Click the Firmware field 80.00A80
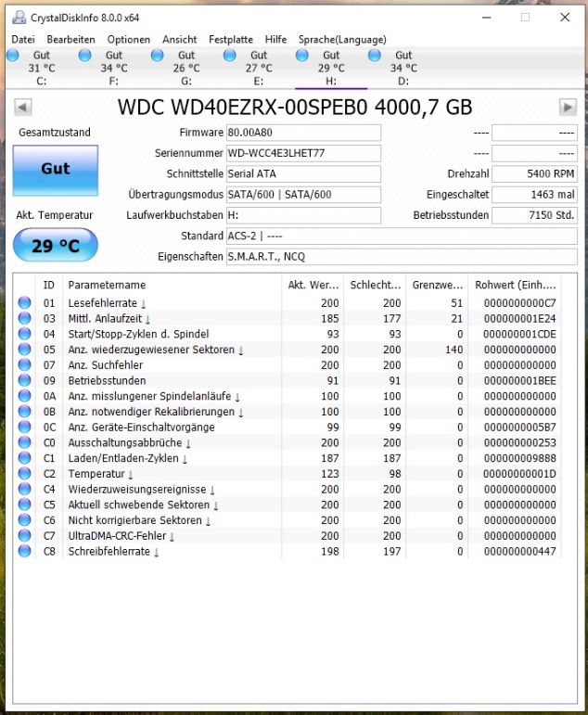This screenshot has height=715, width=588. 303,133
